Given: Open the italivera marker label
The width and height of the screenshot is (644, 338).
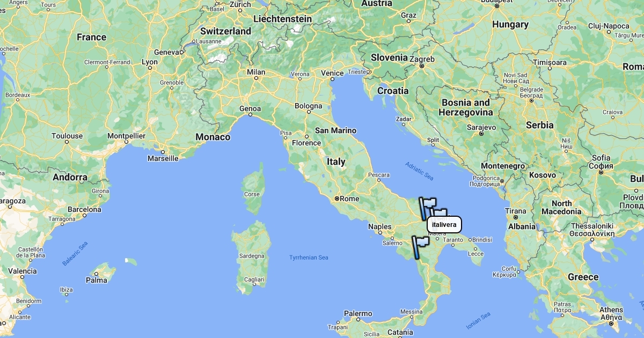Looking at the screenshot, I should pyautogui.click(x=444, y=225).
